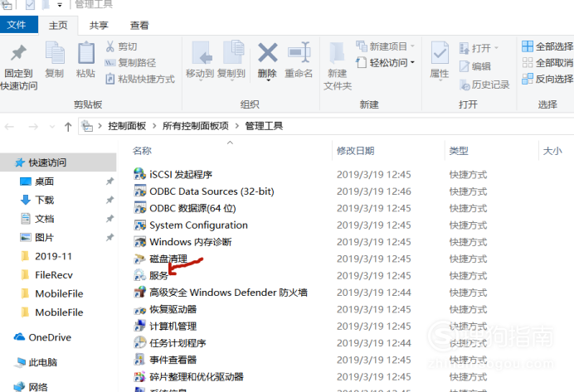Screen dimensions: 574x392
Task: Click the ODBC Data Sources (32-bit) icon
Action: tap(139, 191)
